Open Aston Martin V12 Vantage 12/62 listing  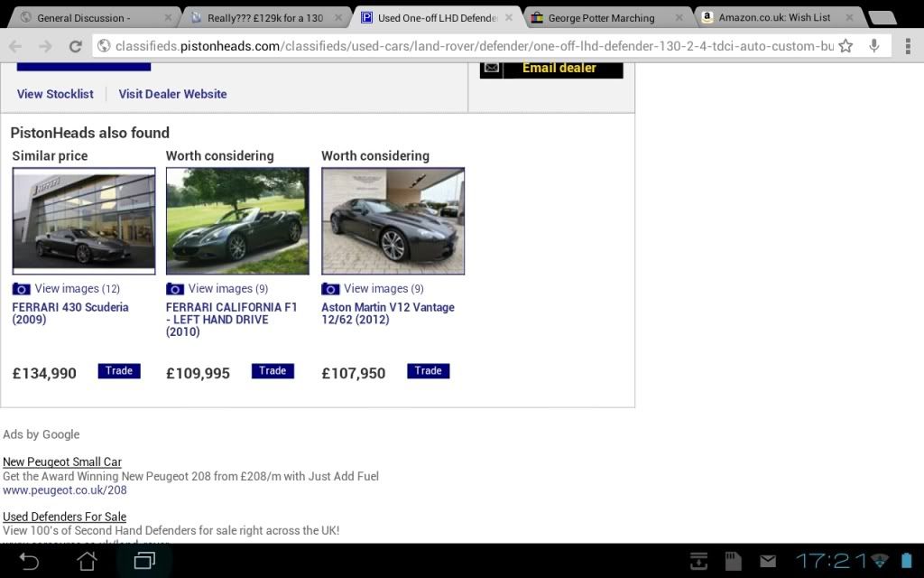(x=388, y=313)
